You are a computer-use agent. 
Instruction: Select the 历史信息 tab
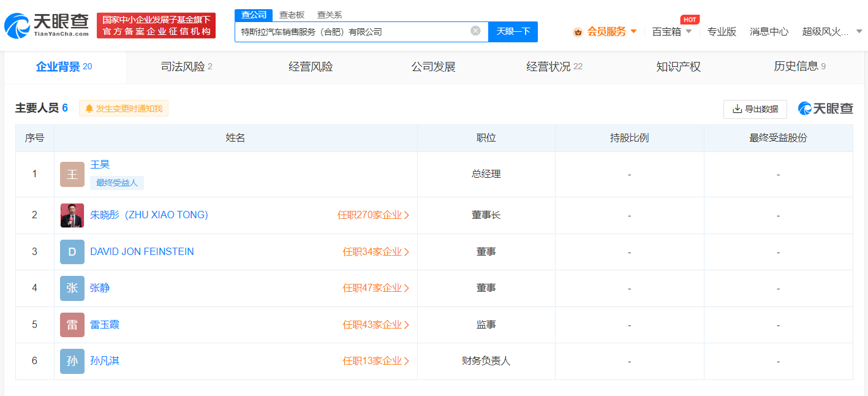800,67
